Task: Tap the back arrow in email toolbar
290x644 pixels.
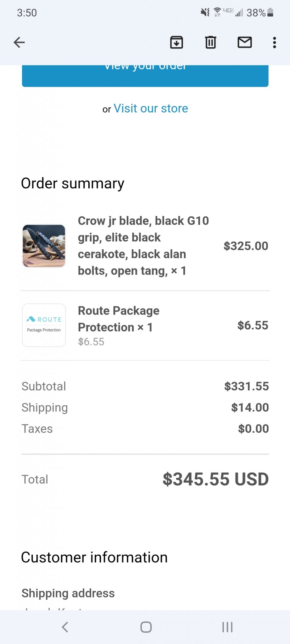Action: click(19, 42)
